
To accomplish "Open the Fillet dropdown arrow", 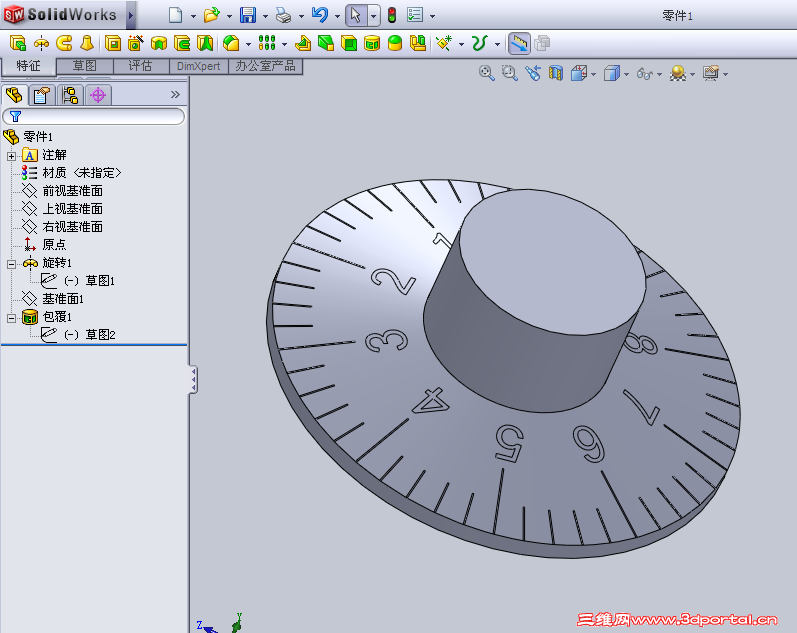I will coord(249,44).
